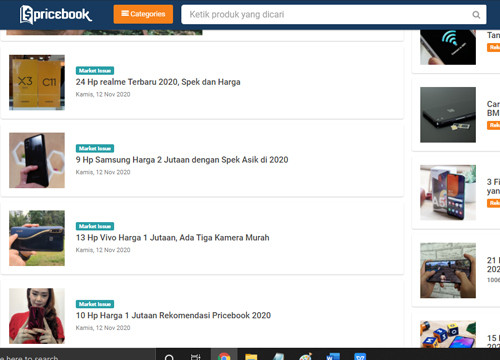The height and width of the screenshot is (360, 500).
Task: Open the 24 Hp realme Terbaru 2020 article
Action: coord(158,82)
